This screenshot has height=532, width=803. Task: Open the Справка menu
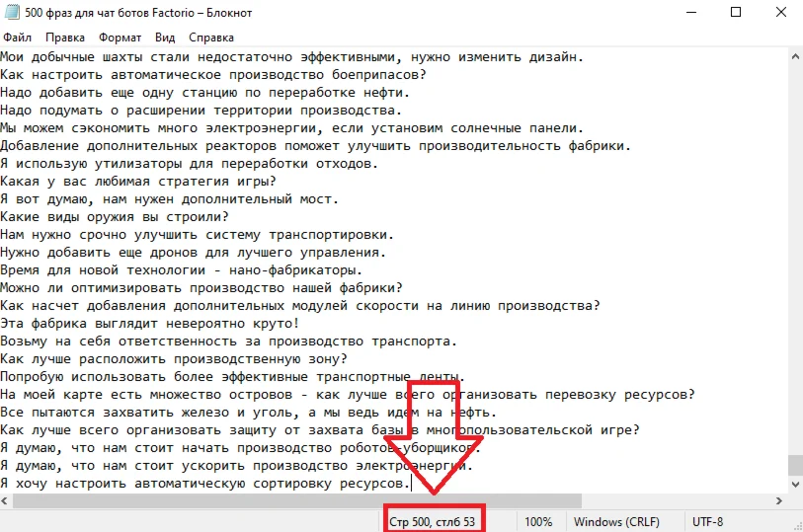click(x=211, y=38)
